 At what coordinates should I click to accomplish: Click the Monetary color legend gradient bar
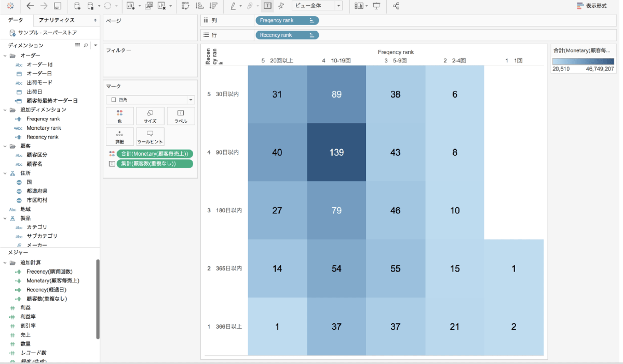[583, 61]
